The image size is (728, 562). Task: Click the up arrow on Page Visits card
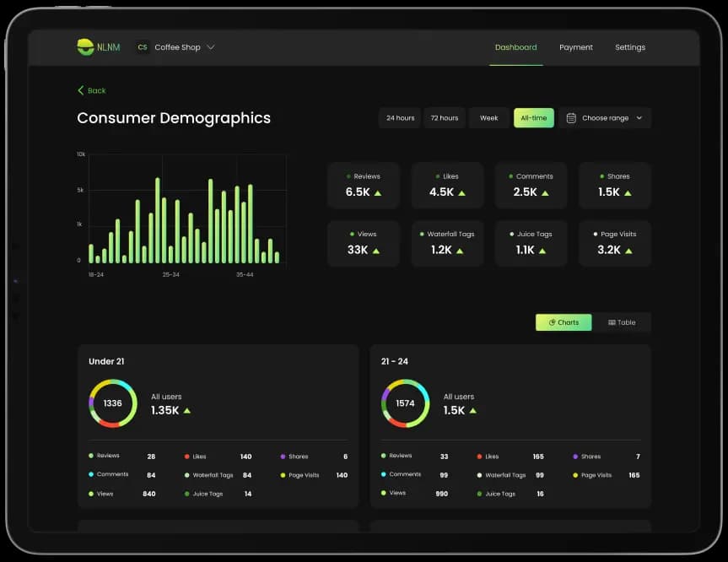click(629, 251)
